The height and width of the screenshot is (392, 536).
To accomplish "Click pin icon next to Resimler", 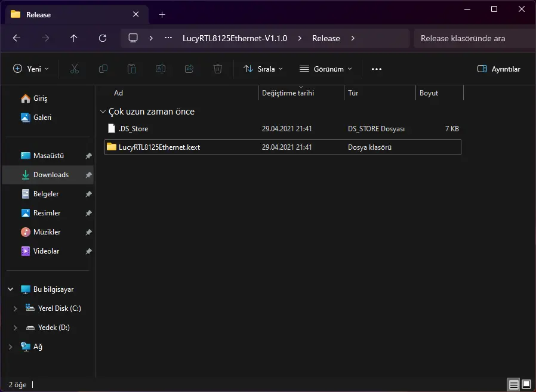I will click(x=88, y=213).
